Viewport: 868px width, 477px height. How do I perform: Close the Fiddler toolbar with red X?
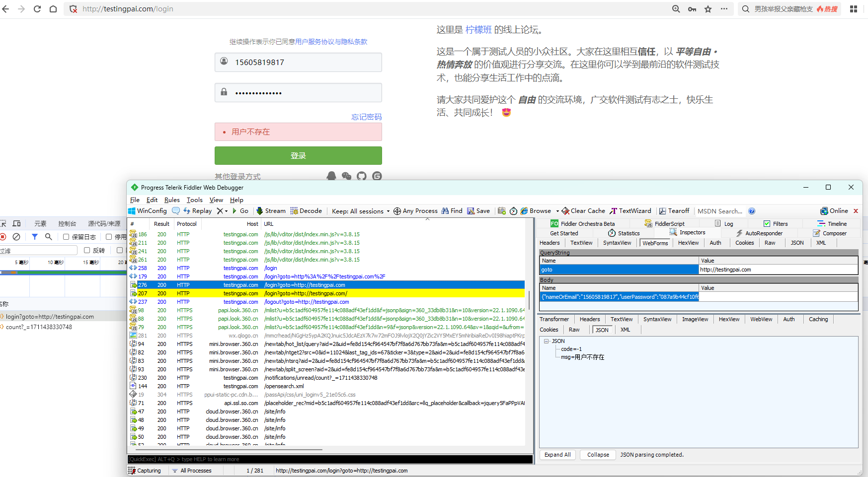tap(856, 211)
